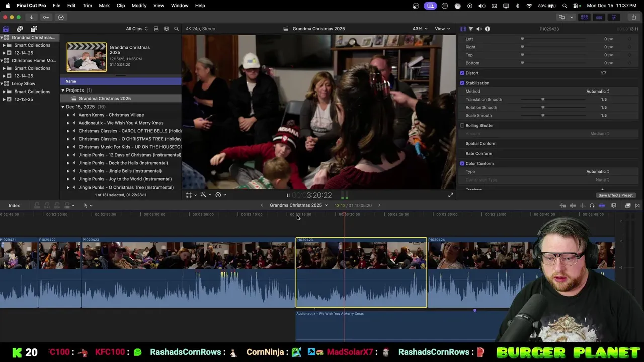Expand Aaron Kenny - Christmas Village clip
The width and height of the screenshot is (644, 362).
68,115
